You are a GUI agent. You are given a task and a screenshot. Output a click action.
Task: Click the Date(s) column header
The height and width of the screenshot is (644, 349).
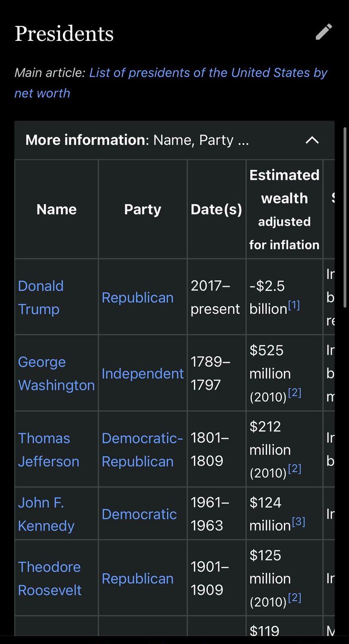coord(216,209)
